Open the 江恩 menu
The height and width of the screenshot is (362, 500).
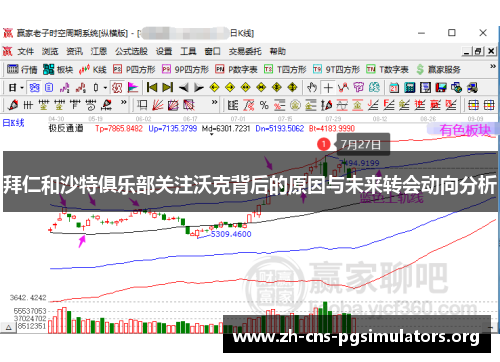[x=99, y=51]
